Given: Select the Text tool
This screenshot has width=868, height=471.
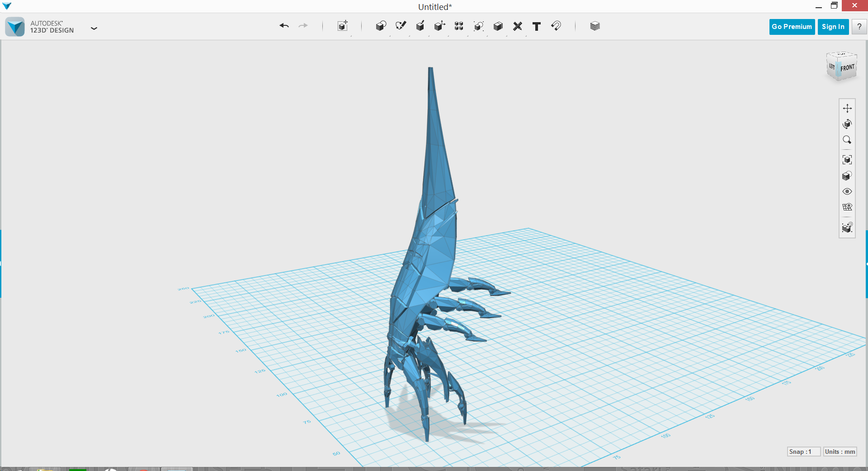Looking at the screenshot, I should (x=537, y=26).
